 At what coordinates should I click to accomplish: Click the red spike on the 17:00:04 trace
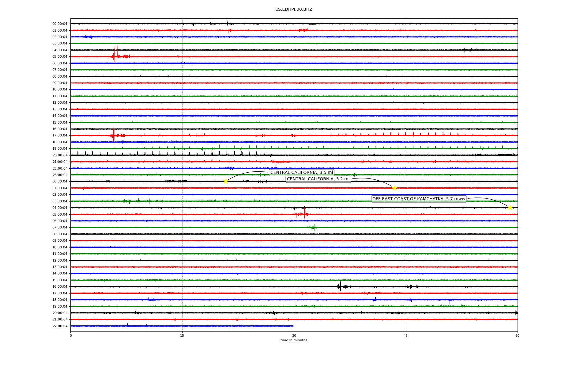114,134
